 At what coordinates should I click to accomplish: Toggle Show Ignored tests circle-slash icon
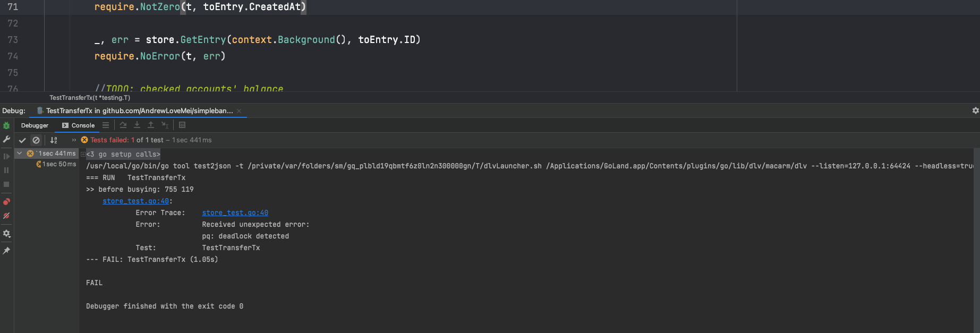[x=36, y=140]
